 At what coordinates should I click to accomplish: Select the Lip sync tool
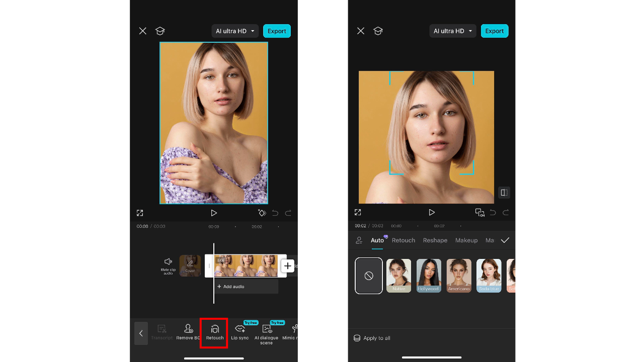point(240,332)
